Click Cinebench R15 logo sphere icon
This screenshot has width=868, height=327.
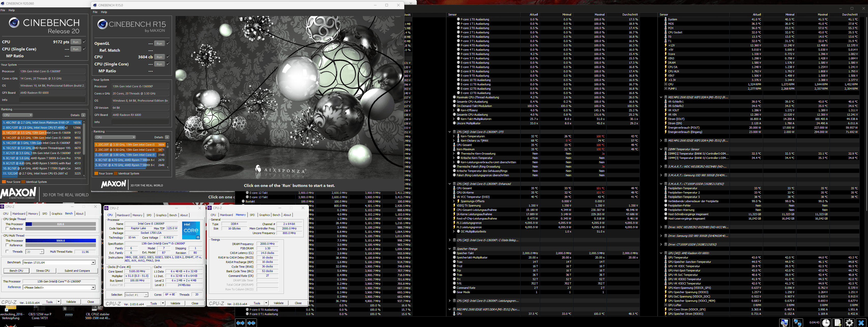pos(103,24)
